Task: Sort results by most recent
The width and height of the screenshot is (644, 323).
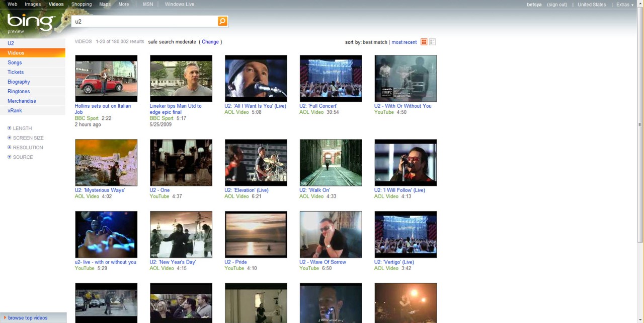Action: tap(404, 42)
